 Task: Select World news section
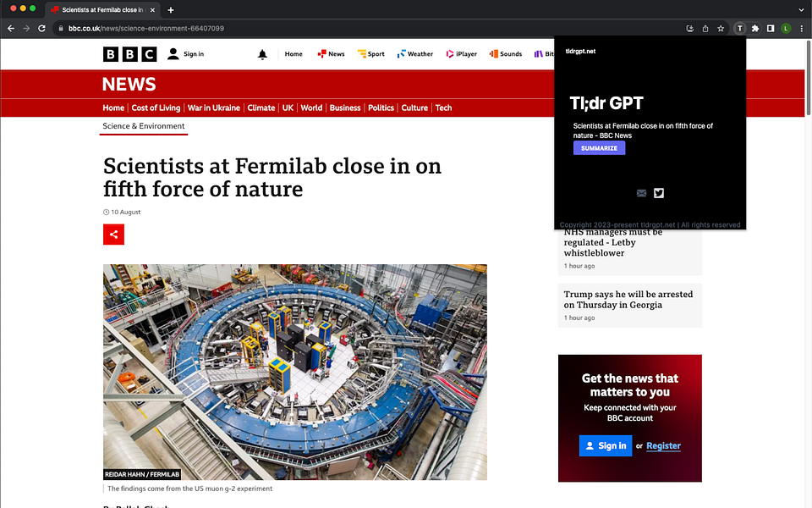311,108
